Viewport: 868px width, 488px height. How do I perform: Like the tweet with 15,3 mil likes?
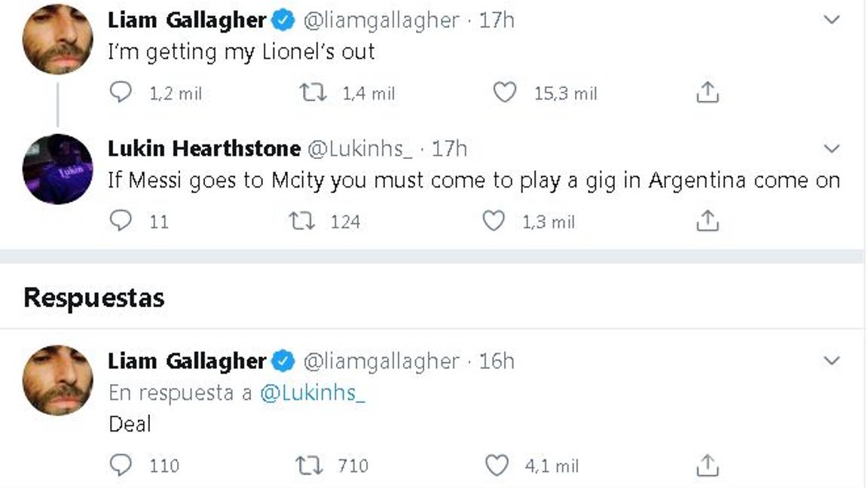click(x=505, y=92)
